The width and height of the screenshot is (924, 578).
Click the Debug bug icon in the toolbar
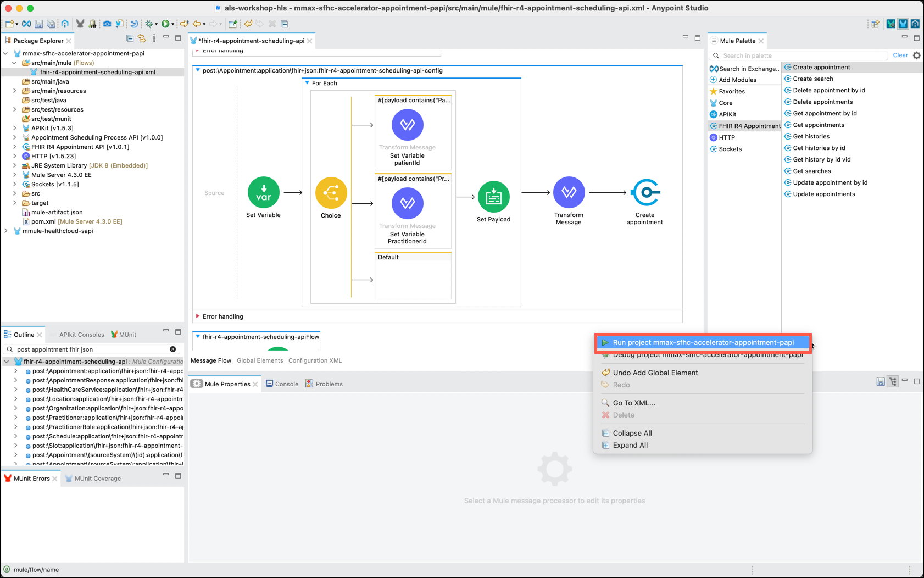149,24
